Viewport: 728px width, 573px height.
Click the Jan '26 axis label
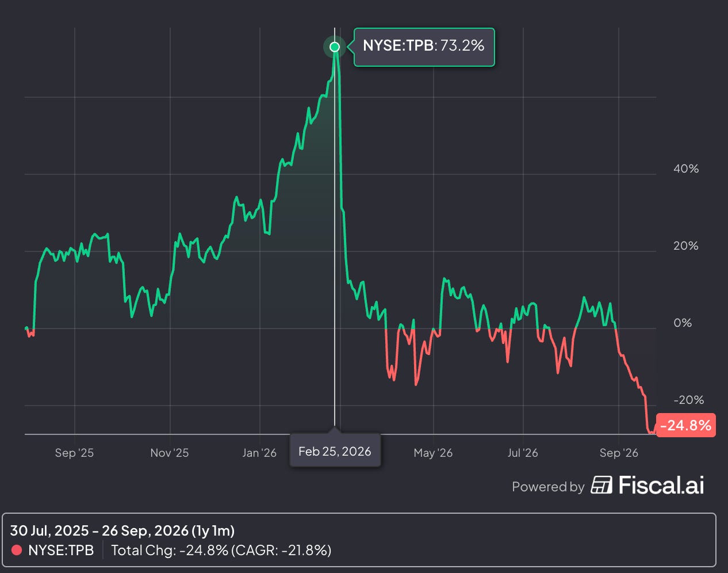pos(259,453)
